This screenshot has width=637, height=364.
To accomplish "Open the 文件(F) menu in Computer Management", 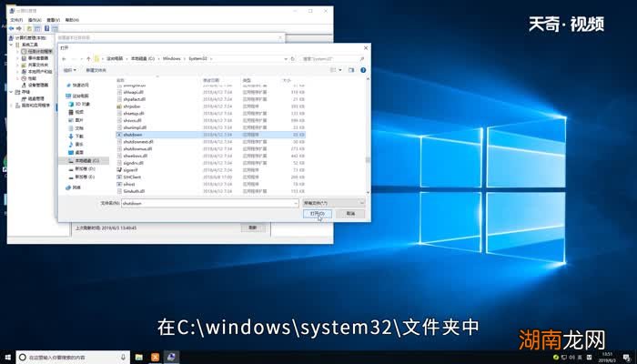I will (16, 20).
